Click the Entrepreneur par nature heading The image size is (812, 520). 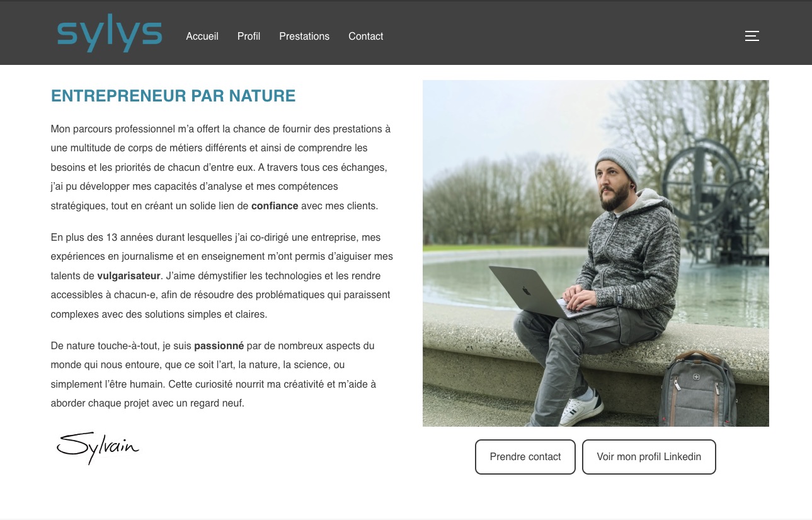click(x=173, y=96)
